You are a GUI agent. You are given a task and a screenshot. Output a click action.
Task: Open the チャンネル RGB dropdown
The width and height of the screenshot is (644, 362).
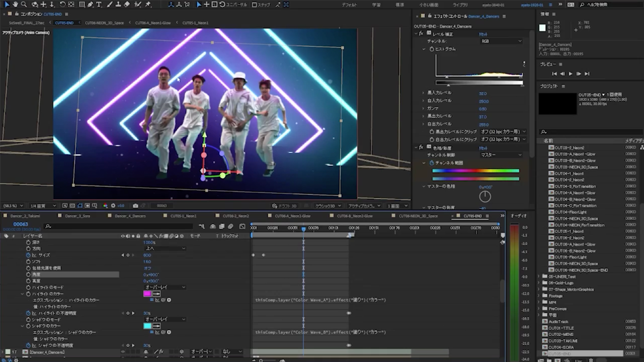point(501,41)
